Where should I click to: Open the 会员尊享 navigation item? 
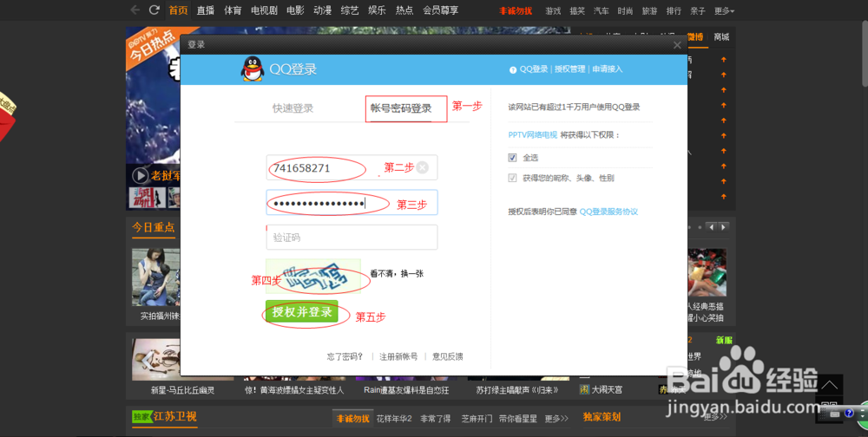441,10
